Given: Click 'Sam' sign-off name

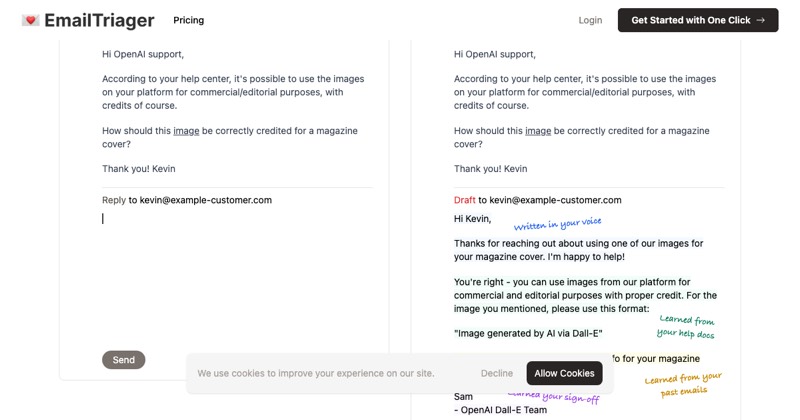Looking at the screenshot, I should coord(463,397).
